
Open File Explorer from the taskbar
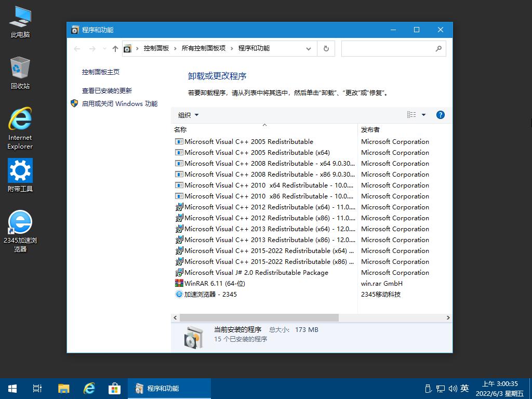pyautogui.click(x=64, y=389)
